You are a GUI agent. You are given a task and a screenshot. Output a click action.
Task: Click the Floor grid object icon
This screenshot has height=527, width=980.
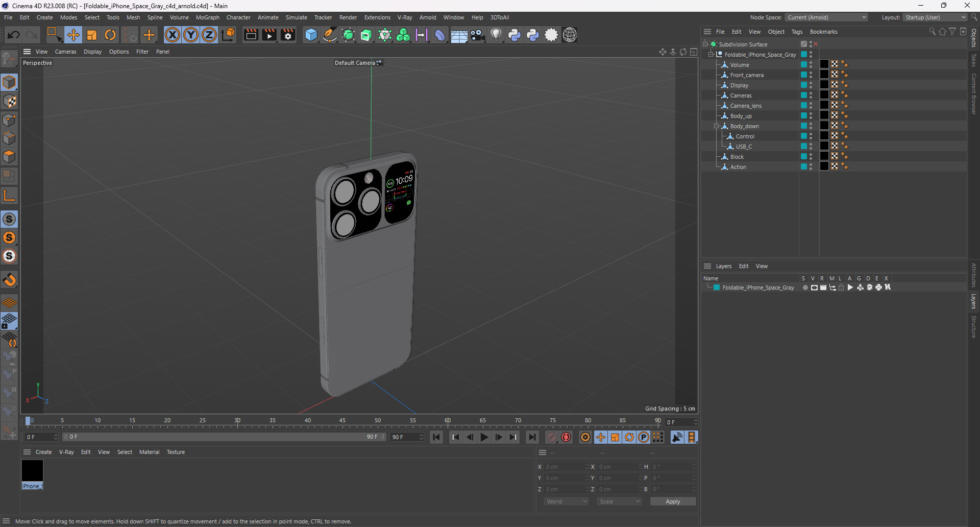point(459,35)
